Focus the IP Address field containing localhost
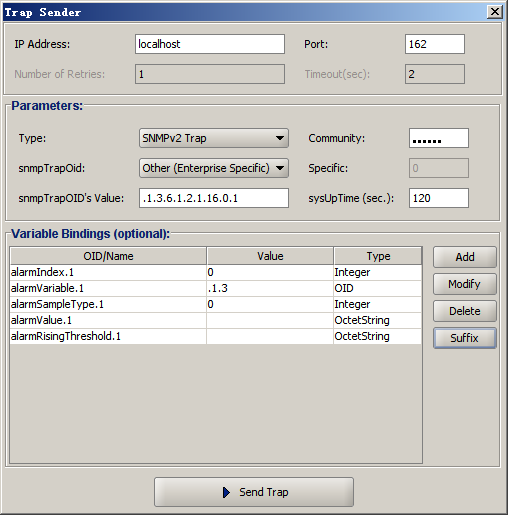The width and height of the screenshot is (508, 515). pos(210,44)
